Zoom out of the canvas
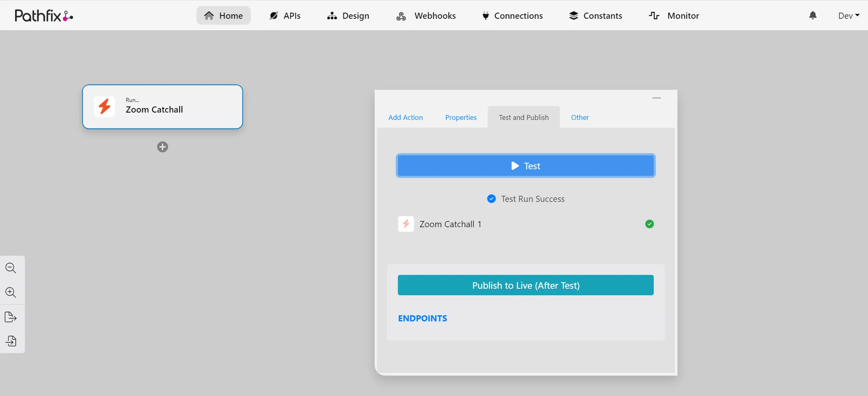 point(11,268)
